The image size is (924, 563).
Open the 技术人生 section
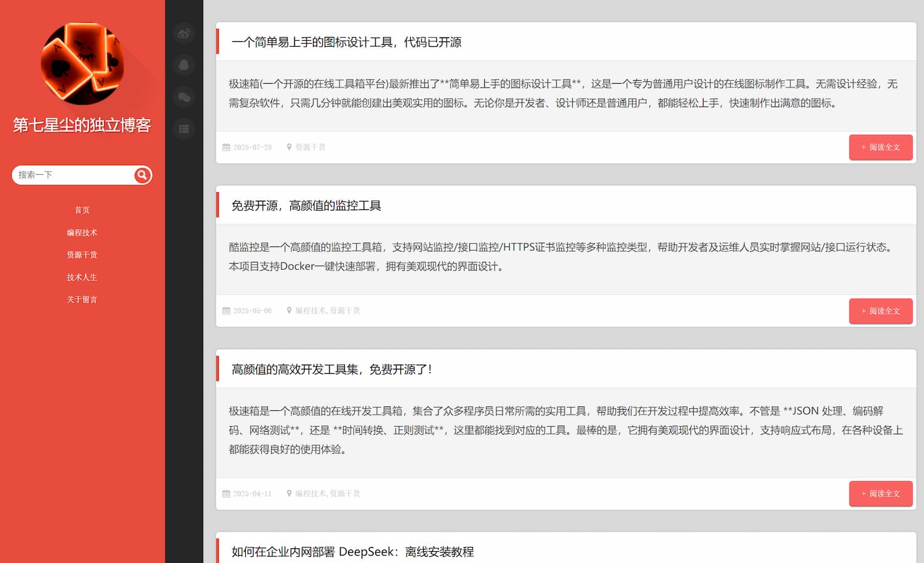[82, 277]
